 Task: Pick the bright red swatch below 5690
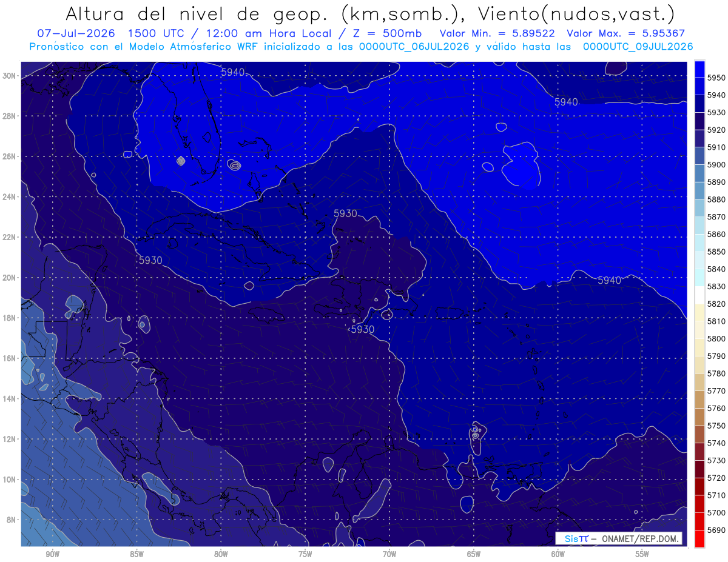point(699,538)
